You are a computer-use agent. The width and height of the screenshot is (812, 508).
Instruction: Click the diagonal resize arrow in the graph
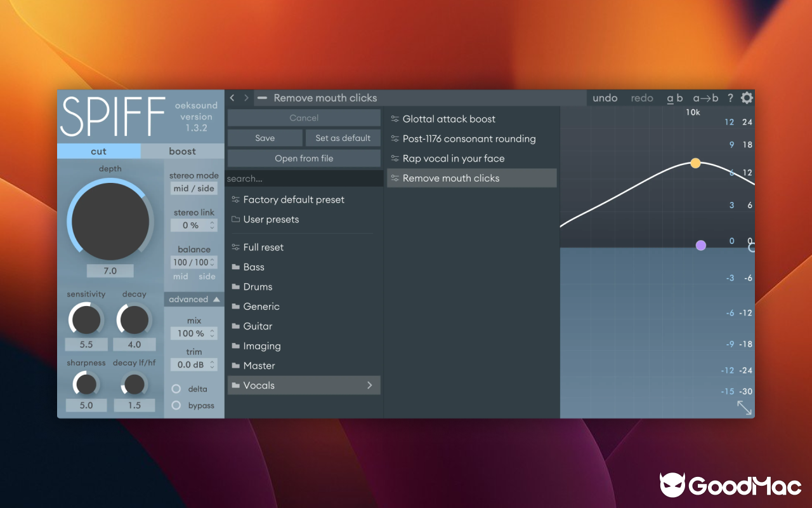(743, 408)
